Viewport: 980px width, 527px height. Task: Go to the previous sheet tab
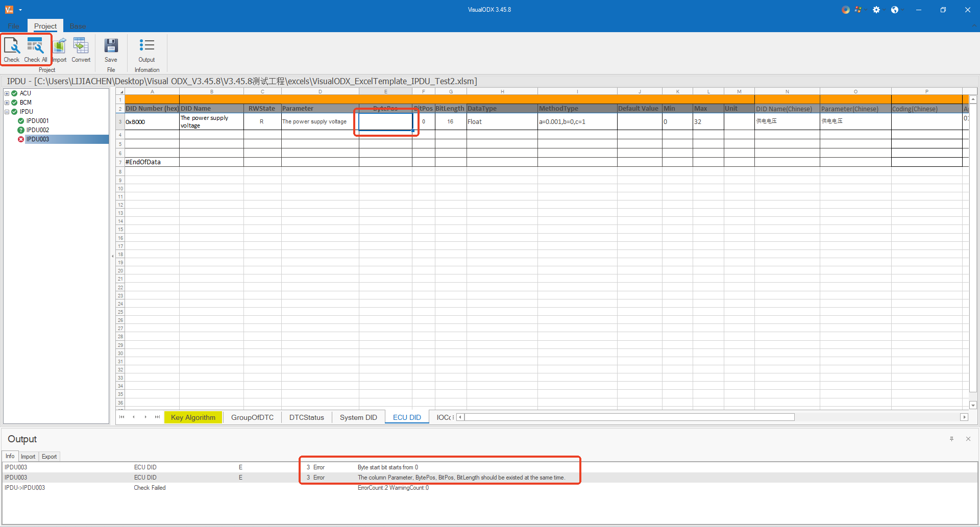coord(134,417)
